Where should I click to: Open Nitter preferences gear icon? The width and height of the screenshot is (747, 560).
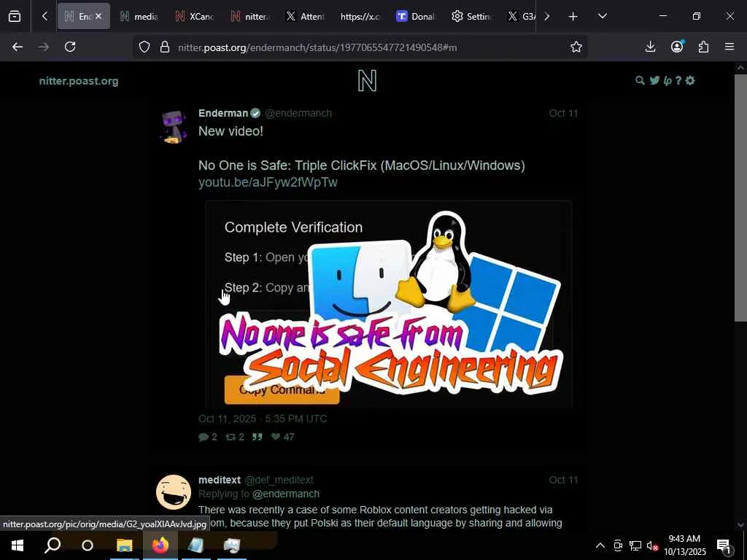pos(690,80)
